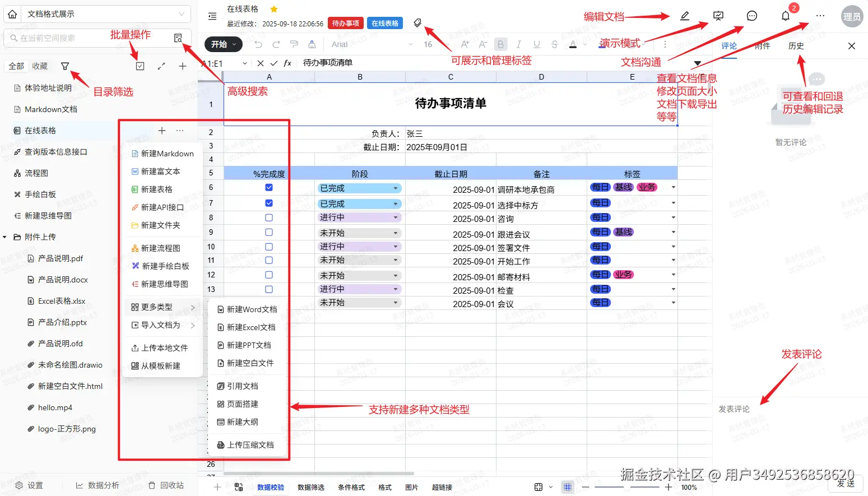Uncheck the completion box in row 6
The width and height of the screenshot is (868, 496).
click(x=269, y=188)
